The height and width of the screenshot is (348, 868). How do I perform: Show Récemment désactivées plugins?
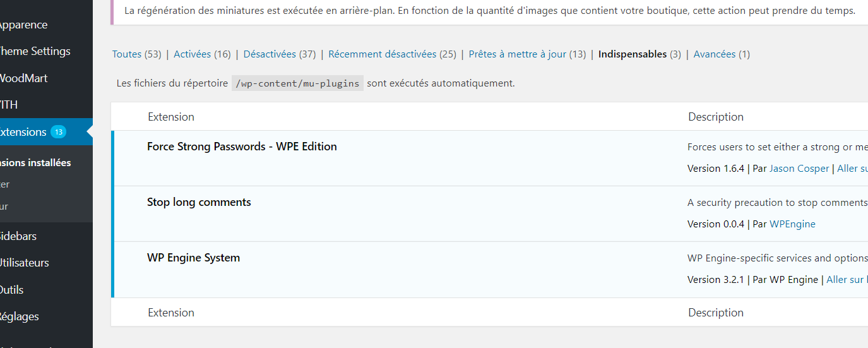pos(383,54)
